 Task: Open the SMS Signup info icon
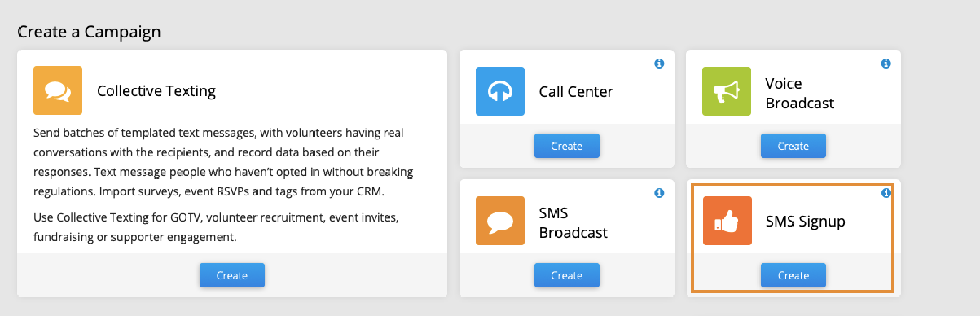(x=886, y=193)
